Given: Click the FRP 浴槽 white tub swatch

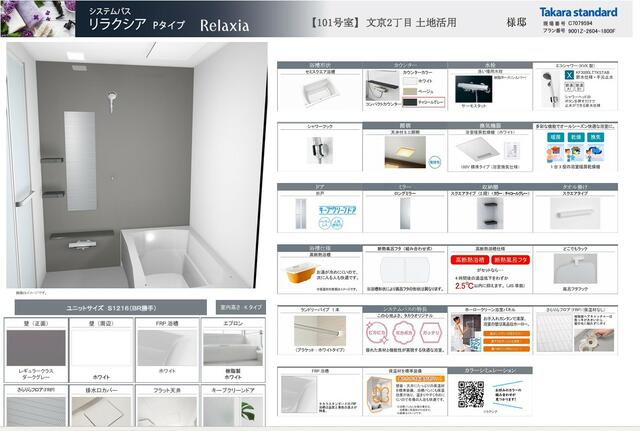Looking at the screenshot, I should pyautogui.click(x=167, y=348).
